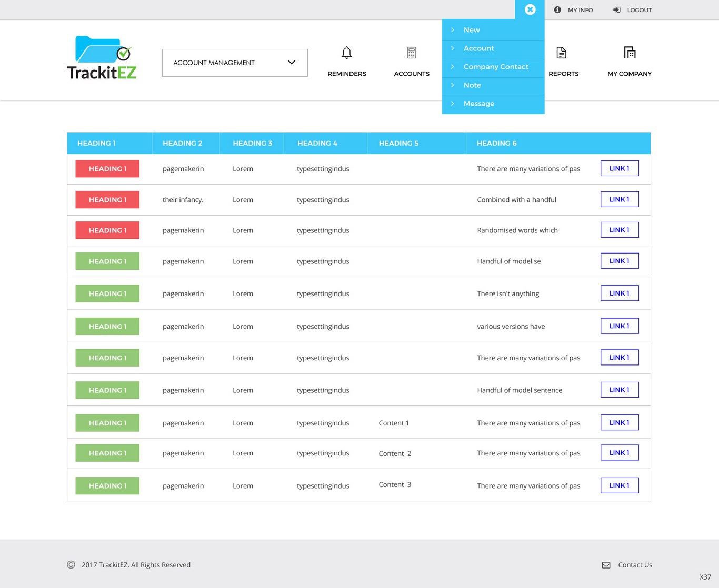Click the TrackitEZ logo

click(x=102, y=58)
